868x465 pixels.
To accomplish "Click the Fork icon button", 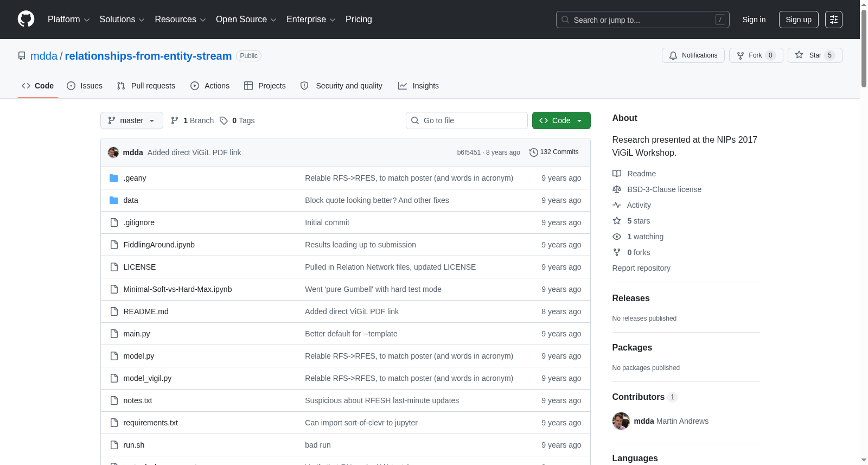I will tap(741, 55).
